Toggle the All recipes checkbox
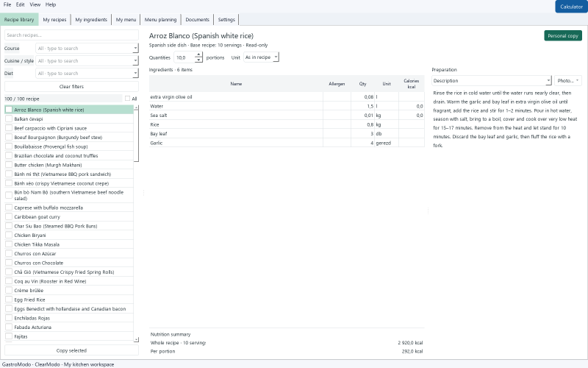Viewport: 588px width, 368px height. pos(127,99)
